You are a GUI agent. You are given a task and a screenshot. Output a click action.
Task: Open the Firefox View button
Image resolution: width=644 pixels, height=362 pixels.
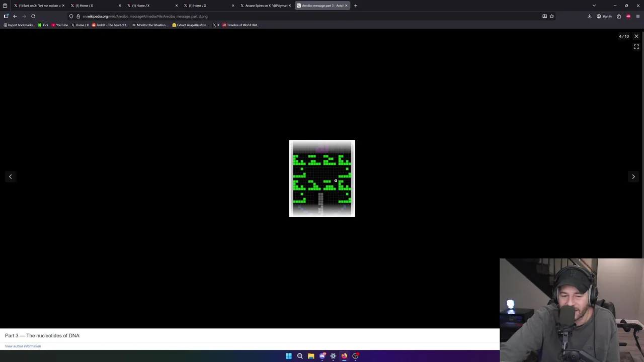click(x=5, y=6)
